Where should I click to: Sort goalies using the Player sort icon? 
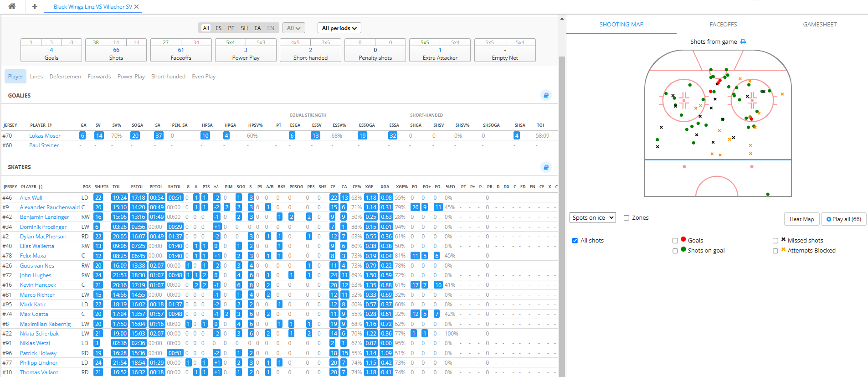(50, 125)
